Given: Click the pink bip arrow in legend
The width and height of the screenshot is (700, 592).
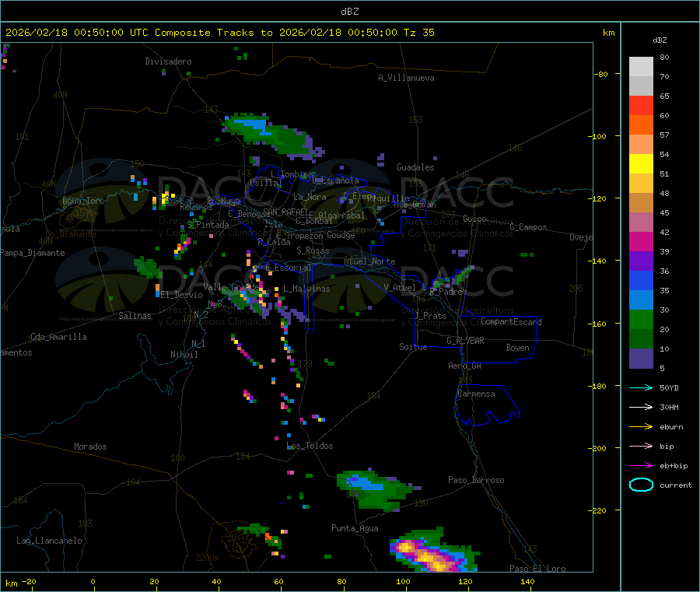Looking at the screenshot, I should (x=641, y=446).
